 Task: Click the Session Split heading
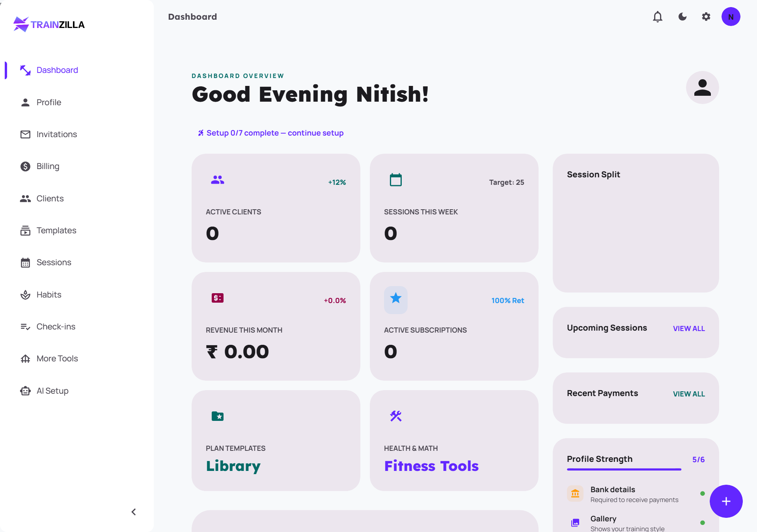click(593, 175)
